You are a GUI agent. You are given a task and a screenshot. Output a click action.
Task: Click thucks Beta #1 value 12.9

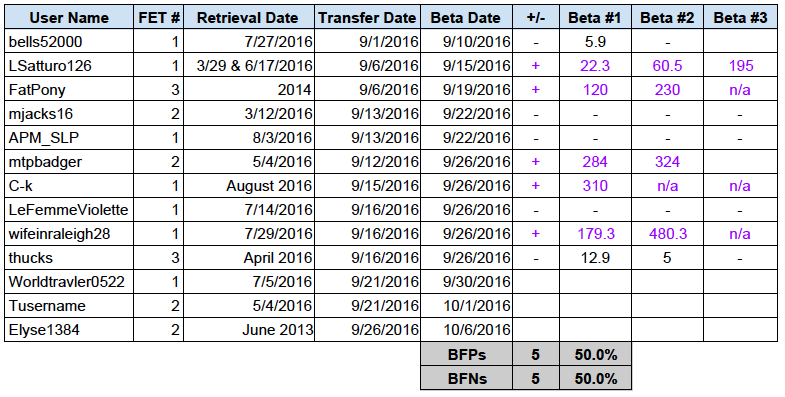click(595, 258)
